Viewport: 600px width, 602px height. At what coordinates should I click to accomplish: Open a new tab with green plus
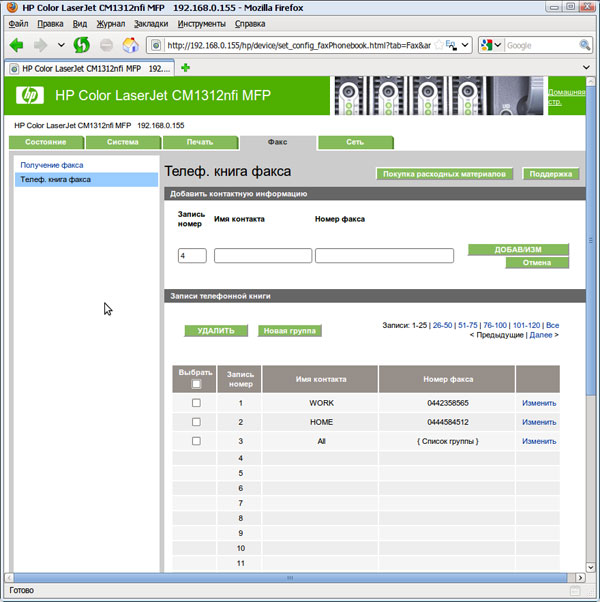click(185, 68)
